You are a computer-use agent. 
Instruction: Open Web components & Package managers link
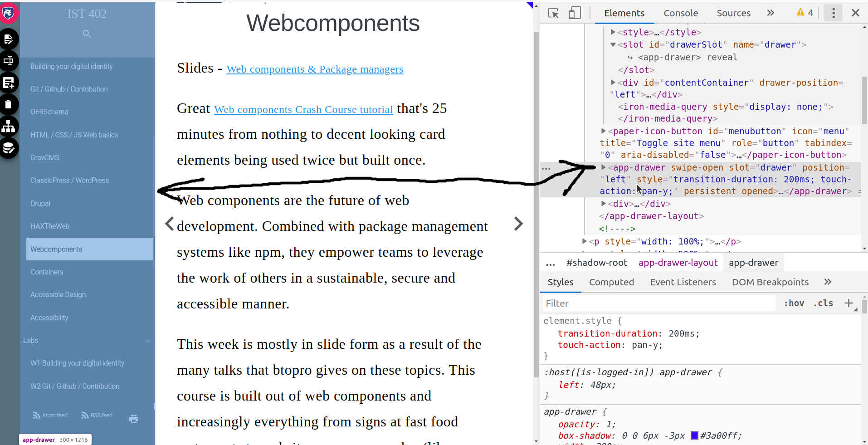point(315,69)
